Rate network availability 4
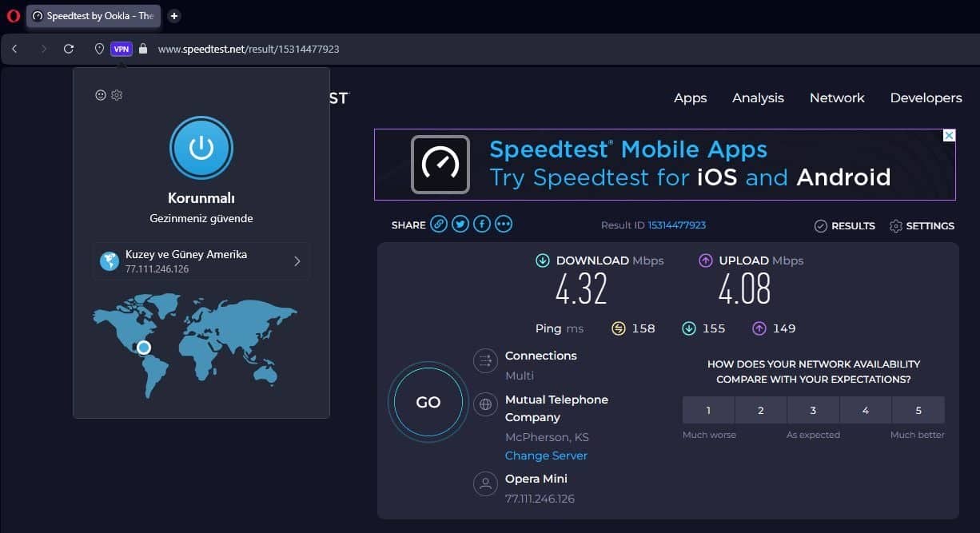The width and height of the screenshot is (980, 533). [x=866, y=410]
